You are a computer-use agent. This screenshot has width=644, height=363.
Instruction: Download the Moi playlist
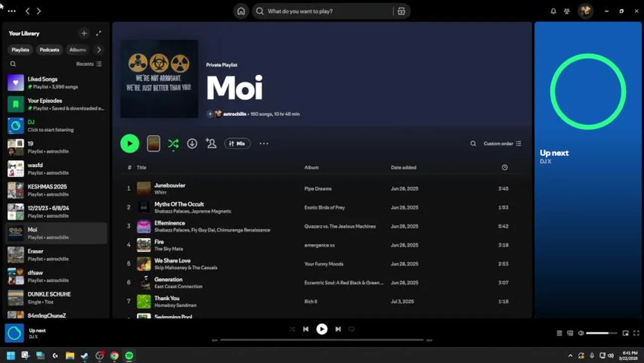coord(192,144)
